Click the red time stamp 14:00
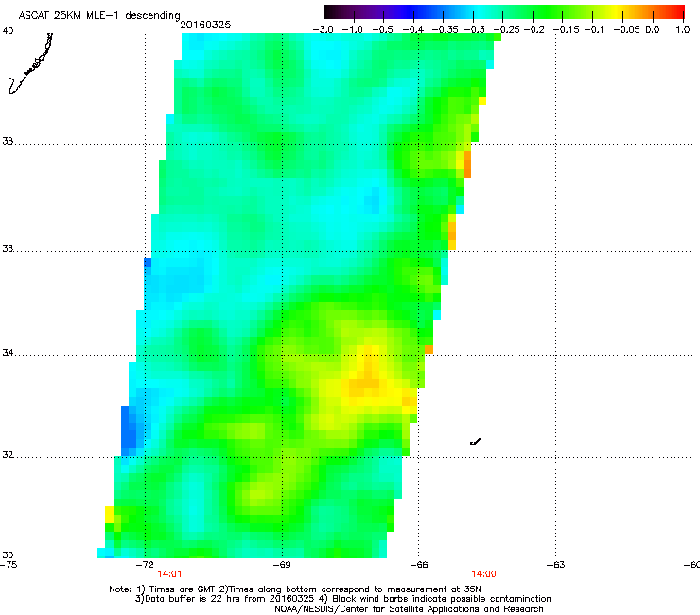This screenshot has height=615, width=700. (484, 574)
